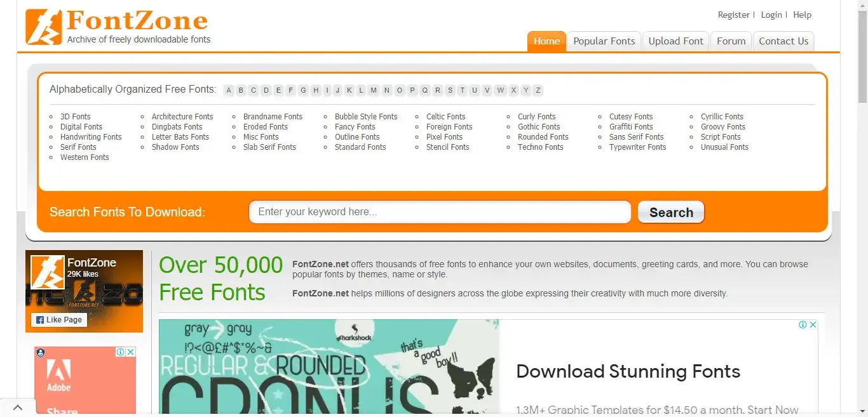The image size is (868, 417).
Task: Open the Handwriting Fonts category
Action: click(x=91, y=137)
